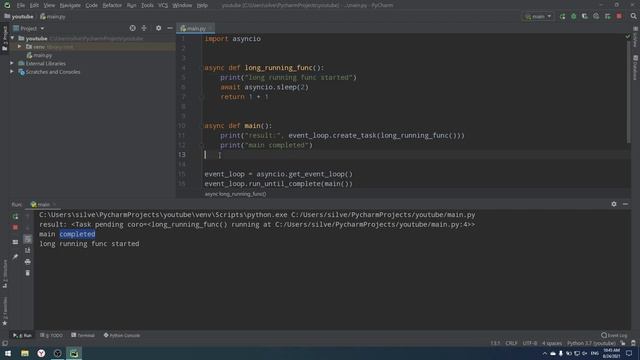
Task: Click the UTF-8 encoding status widget
Action: click(530, 343)
